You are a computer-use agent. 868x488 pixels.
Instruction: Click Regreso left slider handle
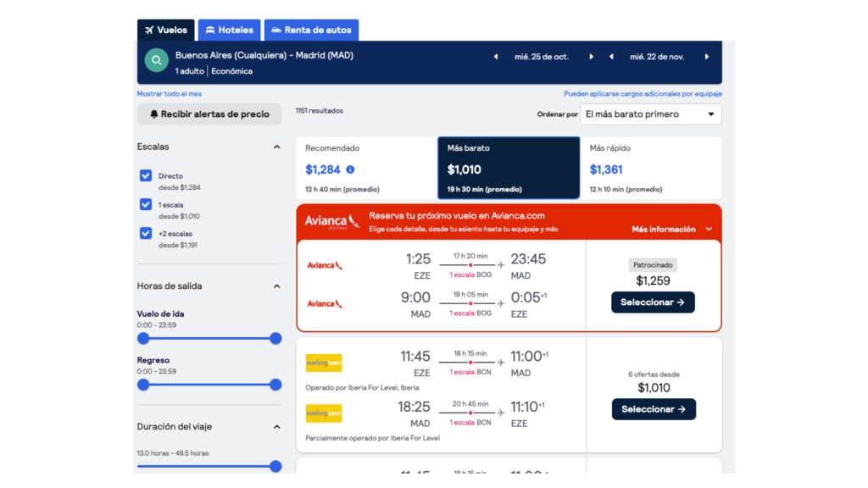143,385
